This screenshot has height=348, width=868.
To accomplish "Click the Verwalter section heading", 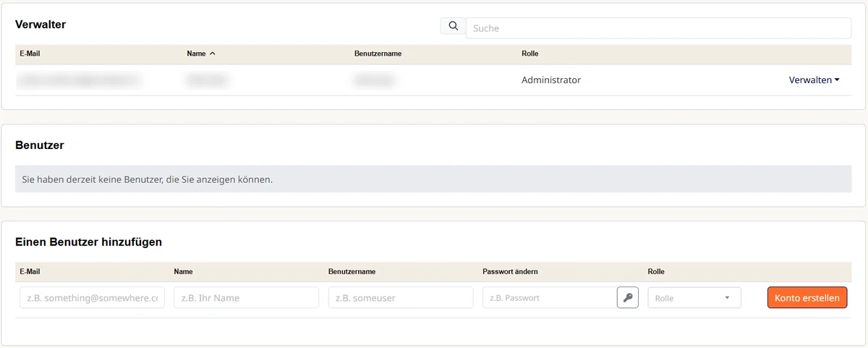I will [41, 25].
